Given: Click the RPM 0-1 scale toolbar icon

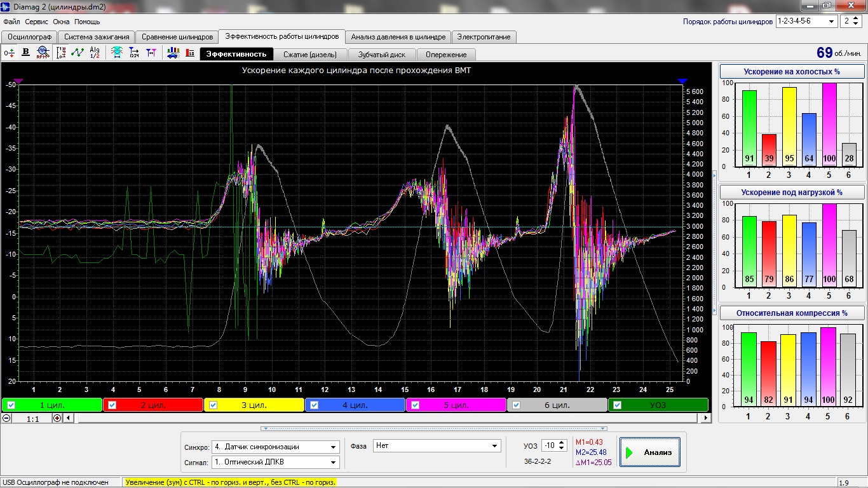Looking at the screenshot, I should [62, 53].
